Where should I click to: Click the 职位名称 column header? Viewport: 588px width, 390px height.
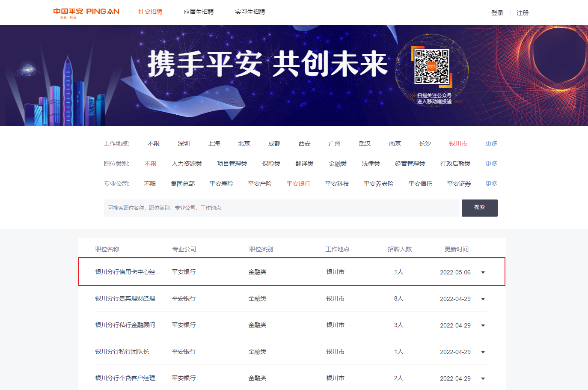[x=107, y=249]
